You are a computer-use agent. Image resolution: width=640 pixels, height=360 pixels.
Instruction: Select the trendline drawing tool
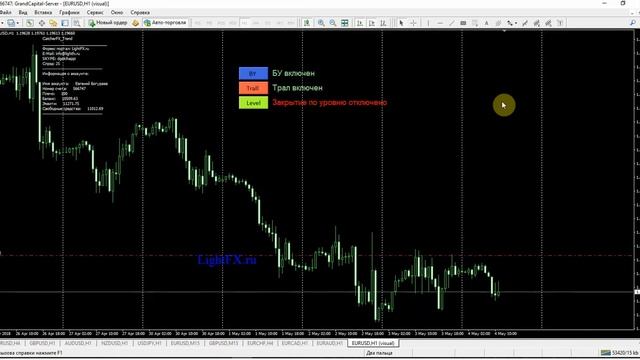[452, 23]
